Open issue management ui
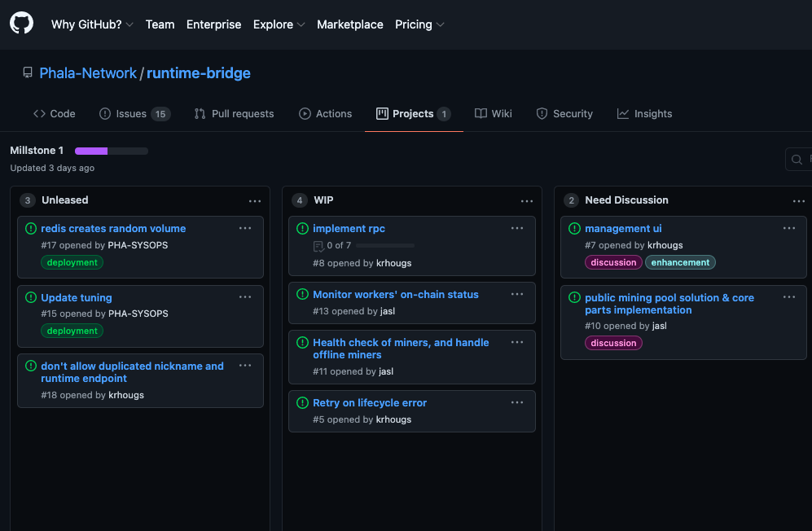The width and height of the screenshot is (812, 531). (x=623, y=229)
